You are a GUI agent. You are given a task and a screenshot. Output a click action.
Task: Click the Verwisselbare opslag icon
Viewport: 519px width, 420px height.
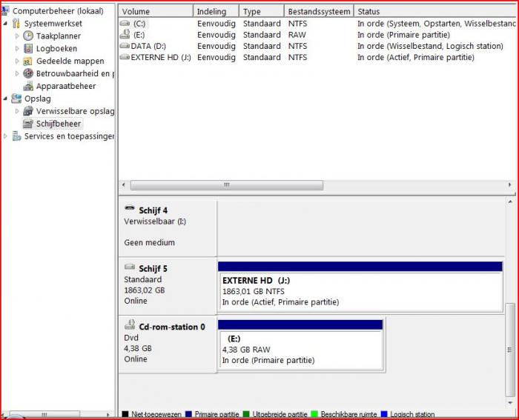28,111
